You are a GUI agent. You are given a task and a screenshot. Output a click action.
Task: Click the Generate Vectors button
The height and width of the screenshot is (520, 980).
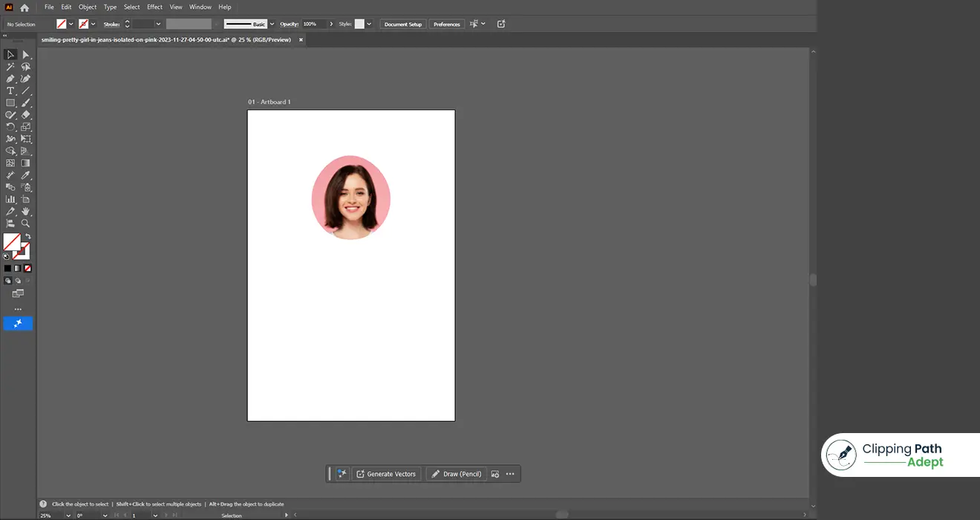pyautogui.click(x=387, y=473)
